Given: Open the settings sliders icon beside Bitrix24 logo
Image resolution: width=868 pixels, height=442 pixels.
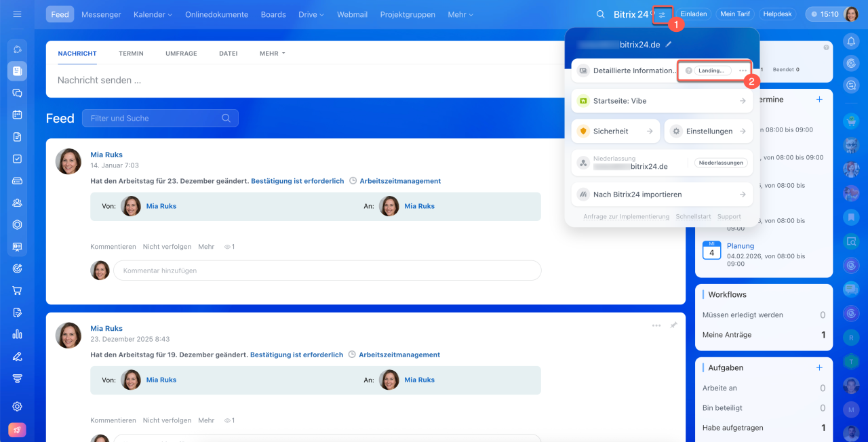Looking at the screenshot, I should (662, 14).
